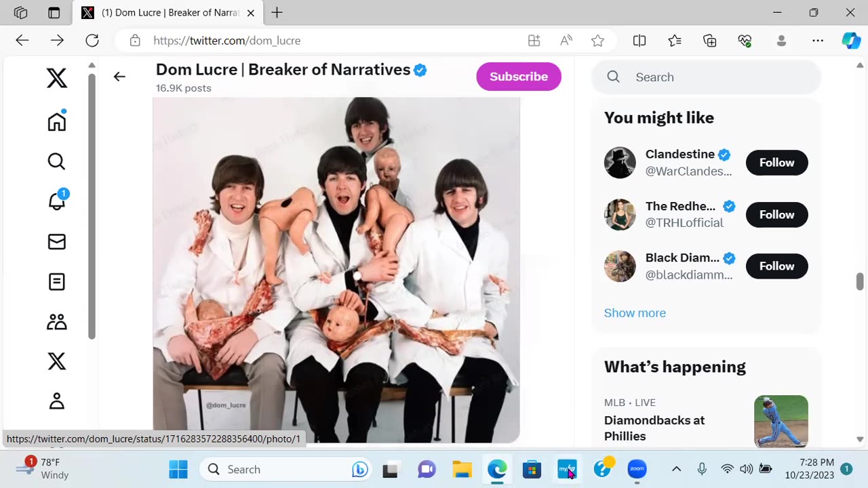868x488 pixels.
Task: Click the X Search field
Action: (x=706, y=77)
